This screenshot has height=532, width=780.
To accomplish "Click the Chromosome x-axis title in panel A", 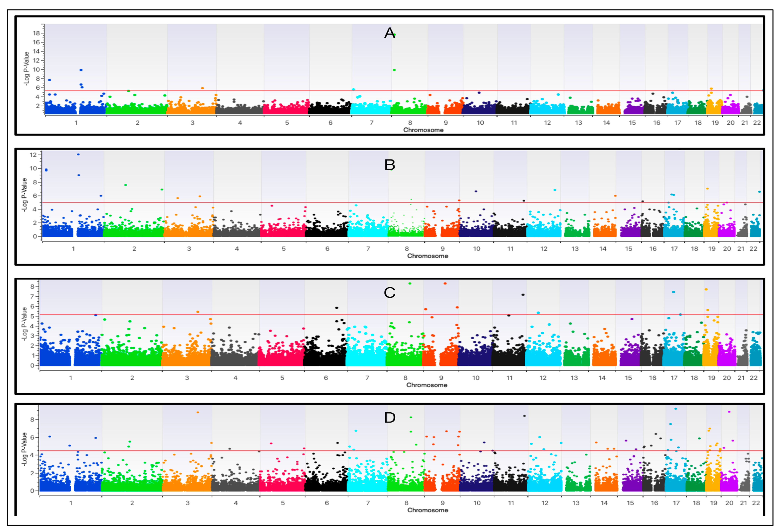I will coord(423,130).
